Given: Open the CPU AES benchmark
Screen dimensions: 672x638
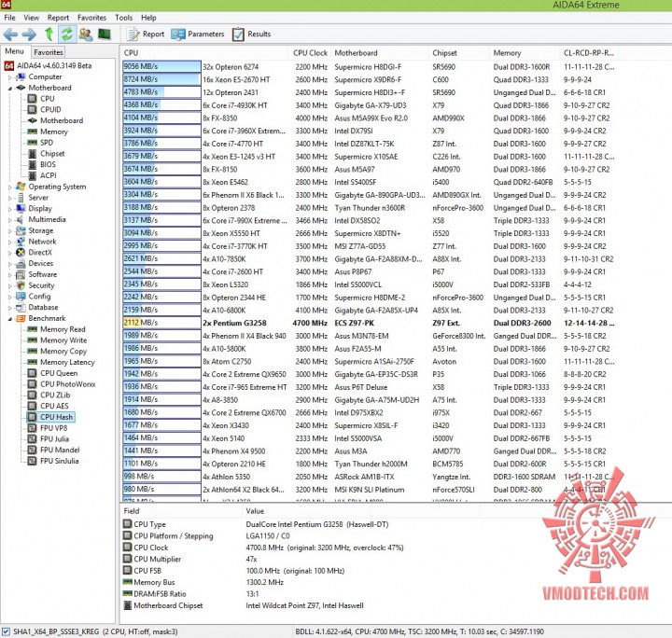Looking at the screenshot, I should pyautogui.click(x=49, y=406).
